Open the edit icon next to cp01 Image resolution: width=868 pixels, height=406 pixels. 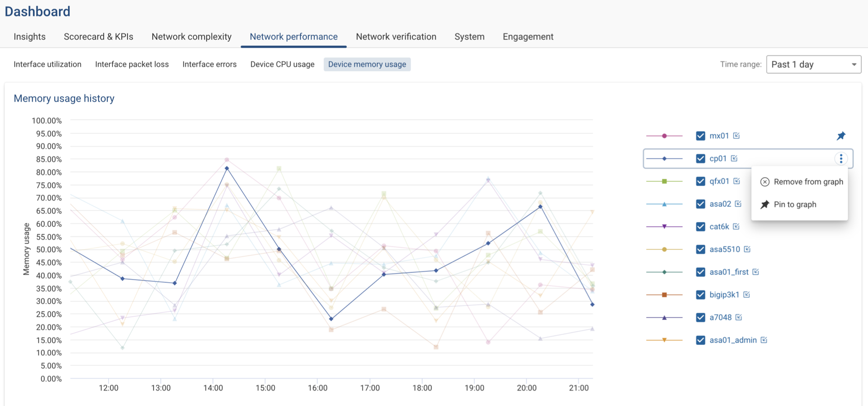[x=734, y=158]
